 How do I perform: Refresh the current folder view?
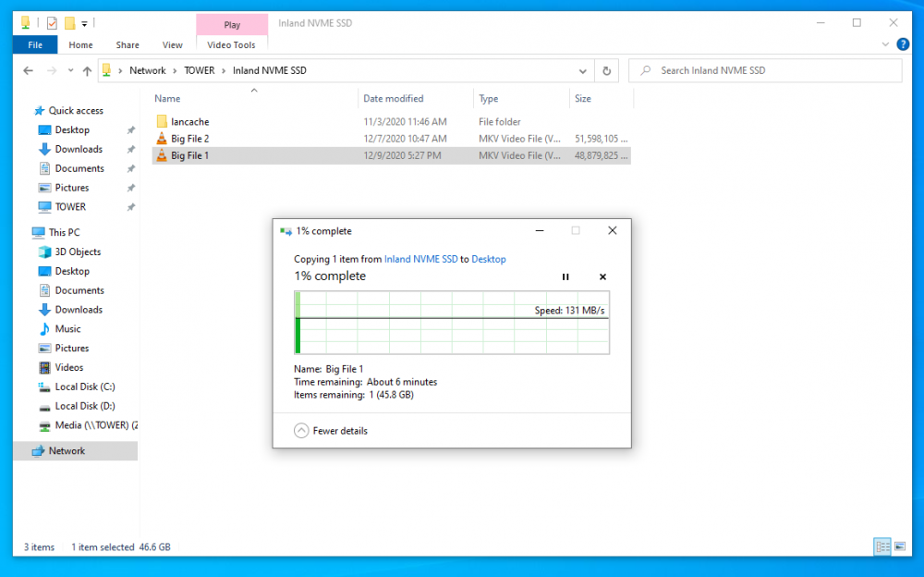click(x=606, y=71)
